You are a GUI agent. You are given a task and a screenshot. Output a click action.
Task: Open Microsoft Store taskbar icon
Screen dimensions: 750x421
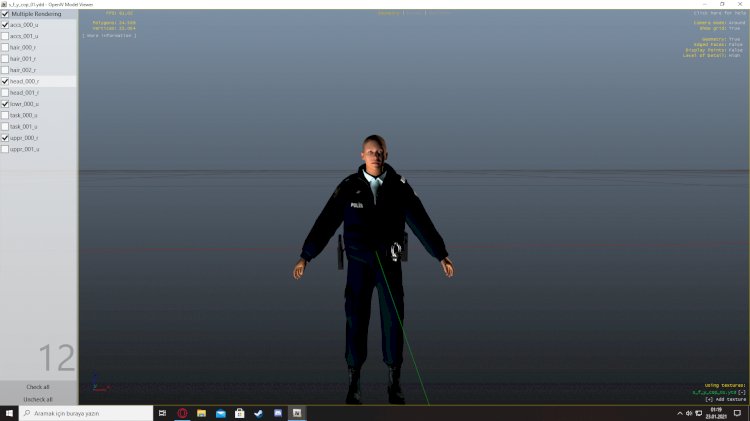tap(239, 413)
